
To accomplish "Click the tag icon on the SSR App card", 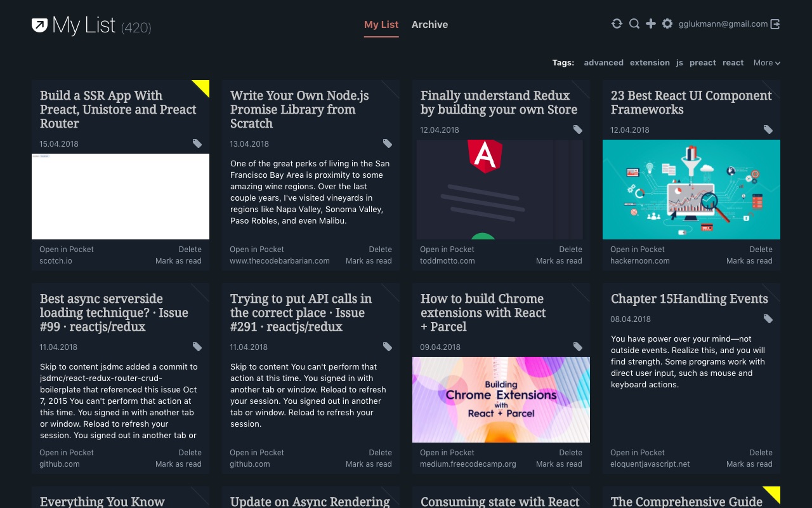I will (x=197, y=144).
